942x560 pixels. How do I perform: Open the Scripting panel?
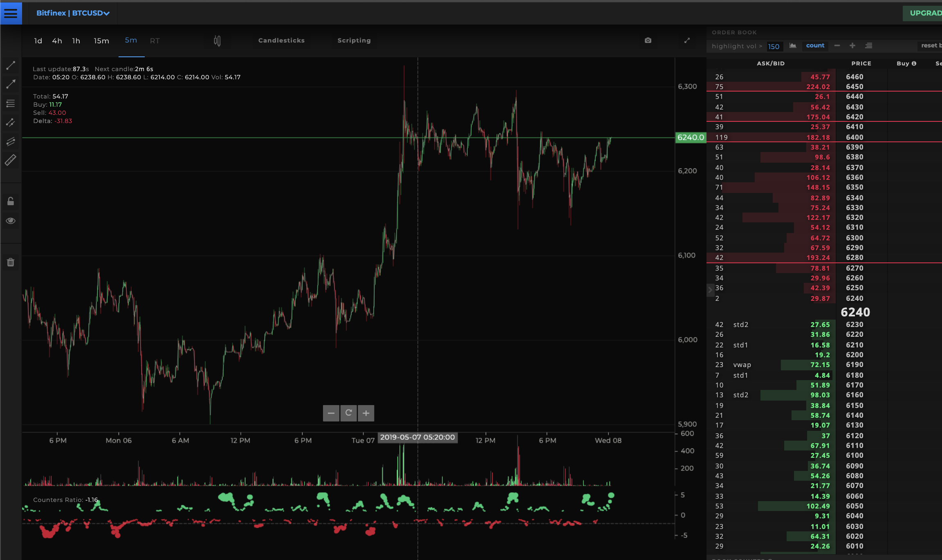click(x=354, y=40)
